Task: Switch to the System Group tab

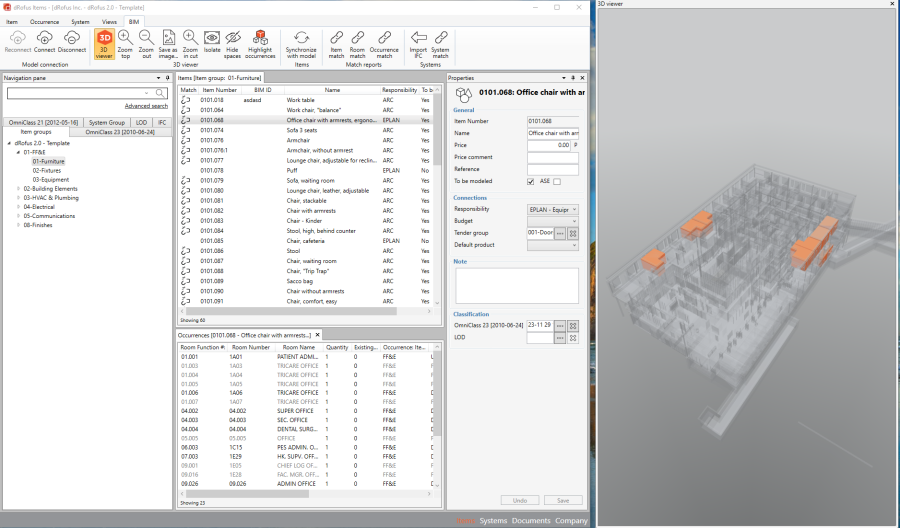Action: pos(107,122)
